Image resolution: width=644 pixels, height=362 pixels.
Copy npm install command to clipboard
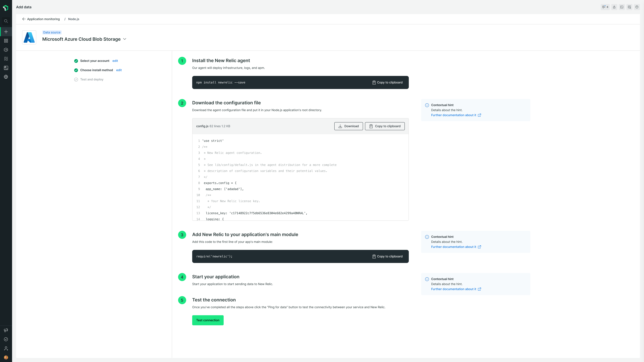pos(387,82)
